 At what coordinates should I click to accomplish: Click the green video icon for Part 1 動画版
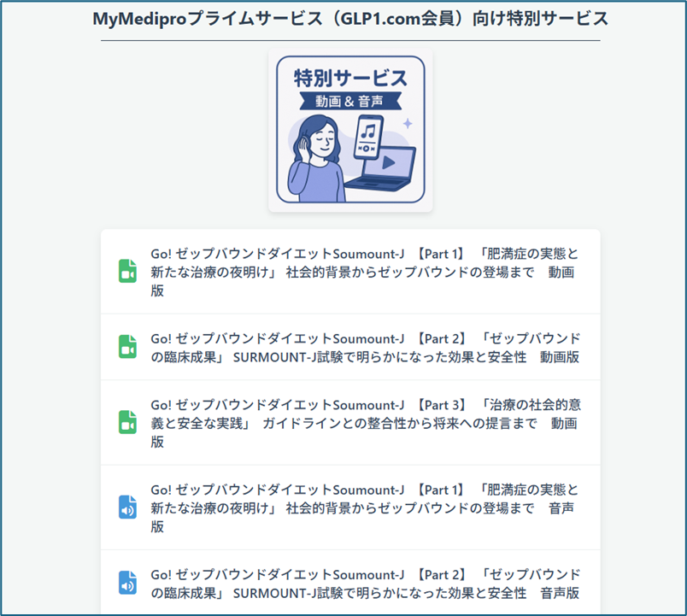coord(127,271)
